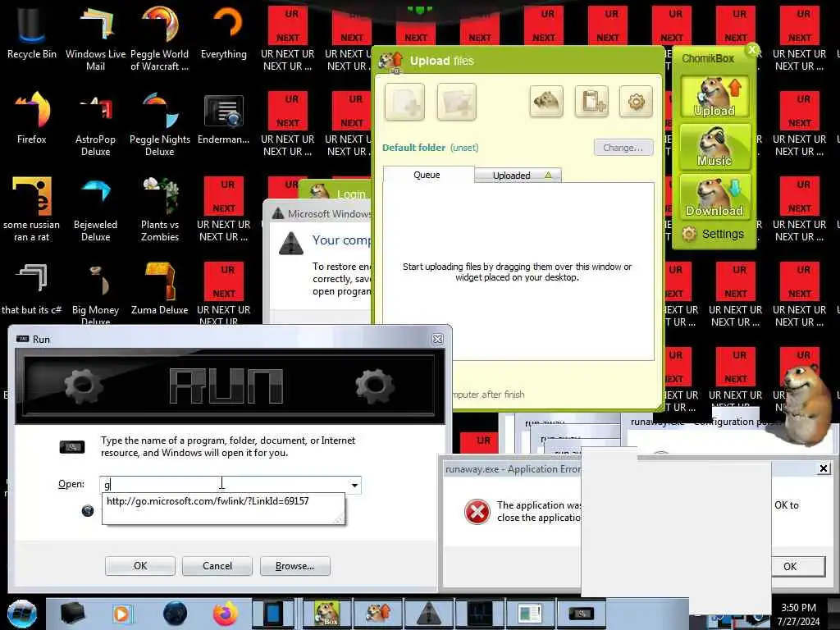
Task: Click the Microsoft Windows warning dialog title
Action: (329, 214)
